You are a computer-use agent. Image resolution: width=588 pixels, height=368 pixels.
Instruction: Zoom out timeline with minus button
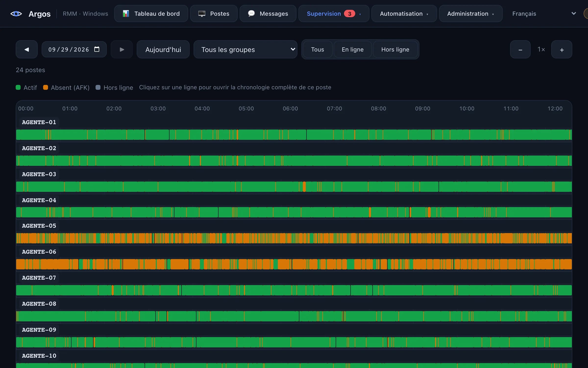coord(520,49)
